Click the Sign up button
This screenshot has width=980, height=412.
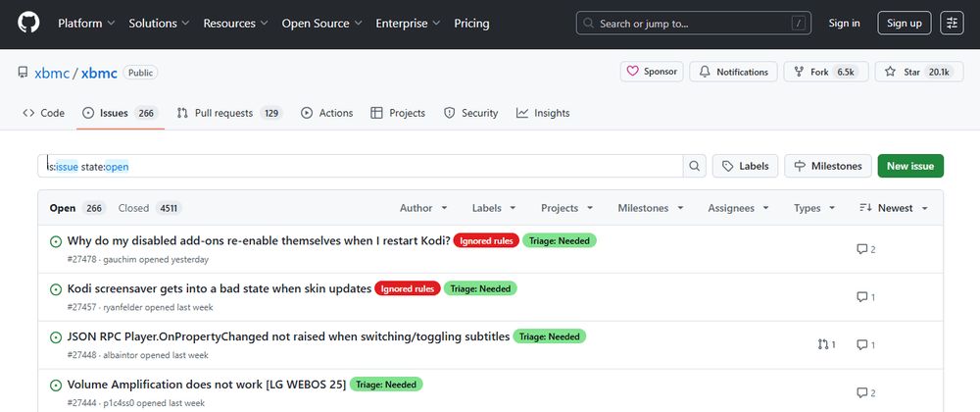pyautogui.click(x=905, y=24)
